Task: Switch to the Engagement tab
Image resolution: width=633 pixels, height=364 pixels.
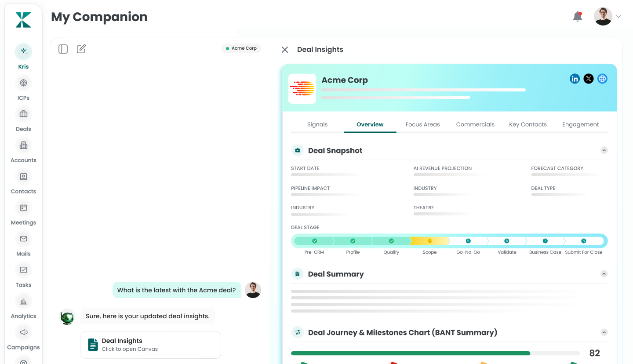Action: pos(581,124)
